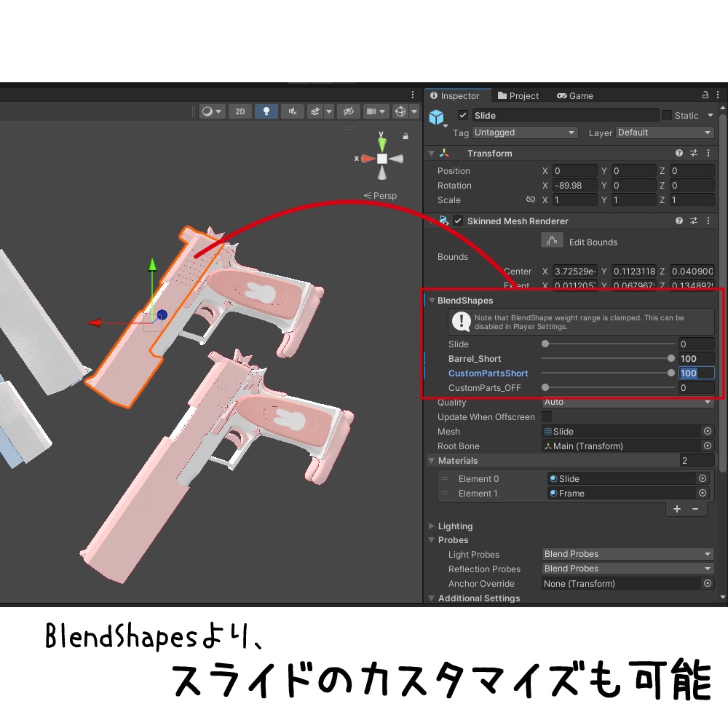Click the Inspector vertical scrollbar
Viewport: 728px width, 728px height.
(722, 293)
